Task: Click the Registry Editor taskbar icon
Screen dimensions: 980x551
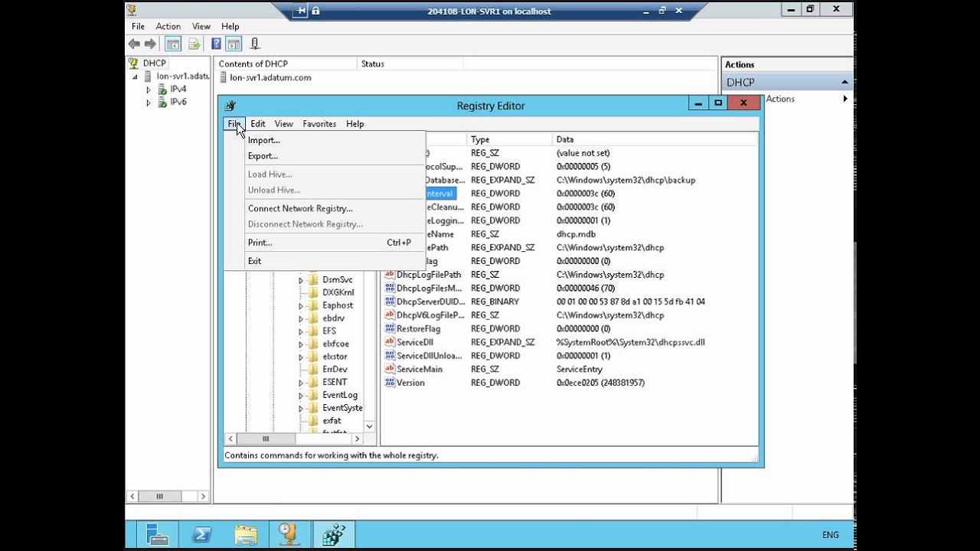Action: click(x=334, y=534)
